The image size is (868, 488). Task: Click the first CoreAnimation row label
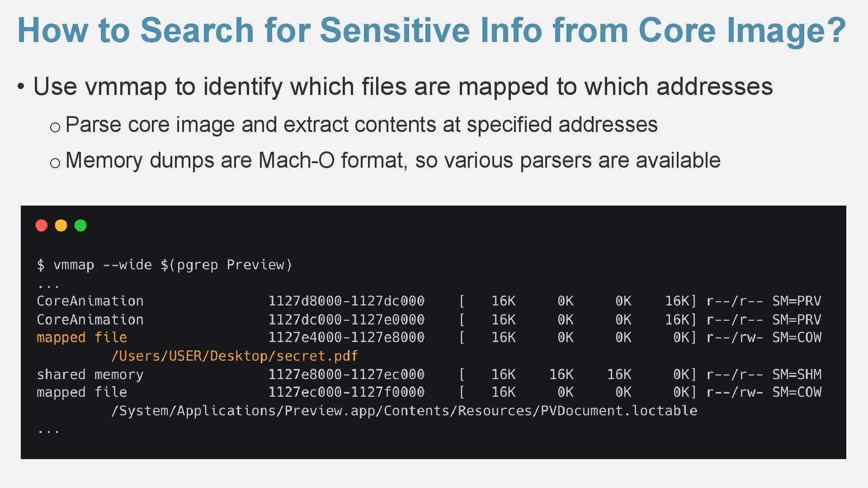pos(90,301)
